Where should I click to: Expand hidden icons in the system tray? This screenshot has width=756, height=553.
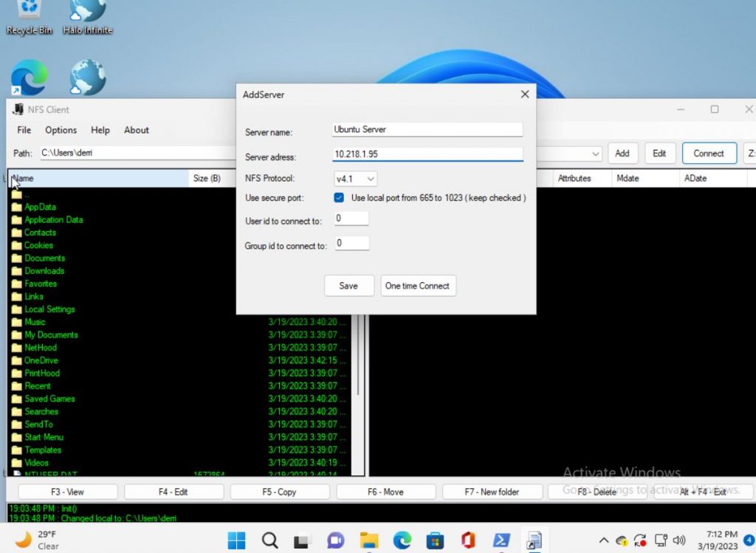tap(603, 538)
